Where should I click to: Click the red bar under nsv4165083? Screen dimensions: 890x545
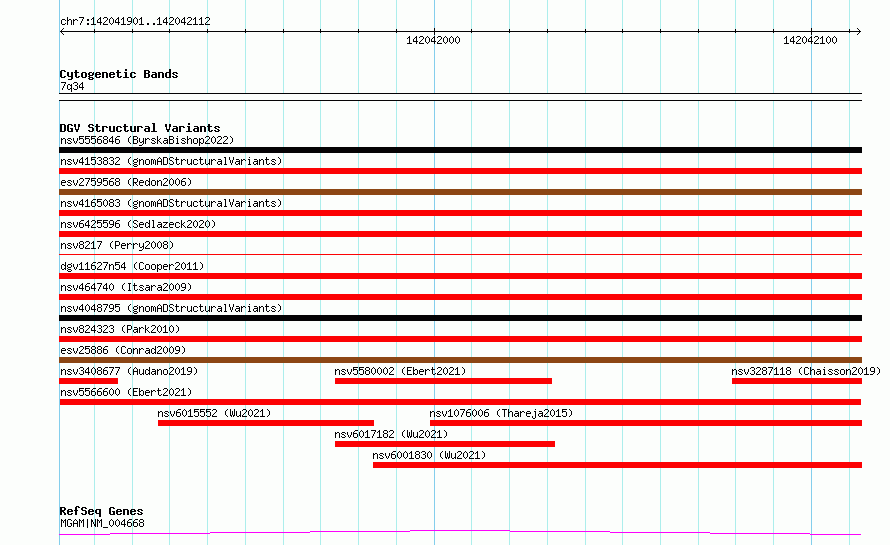[x=460, y=213]
